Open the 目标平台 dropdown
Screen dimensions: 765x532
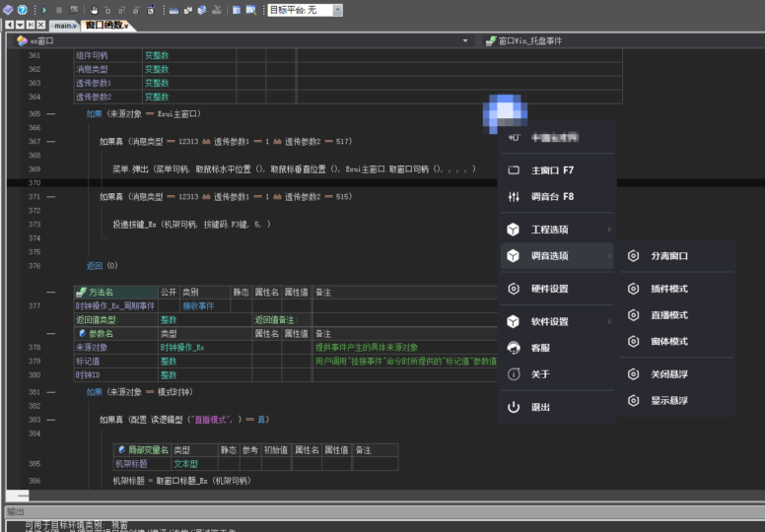pos(337,10)
